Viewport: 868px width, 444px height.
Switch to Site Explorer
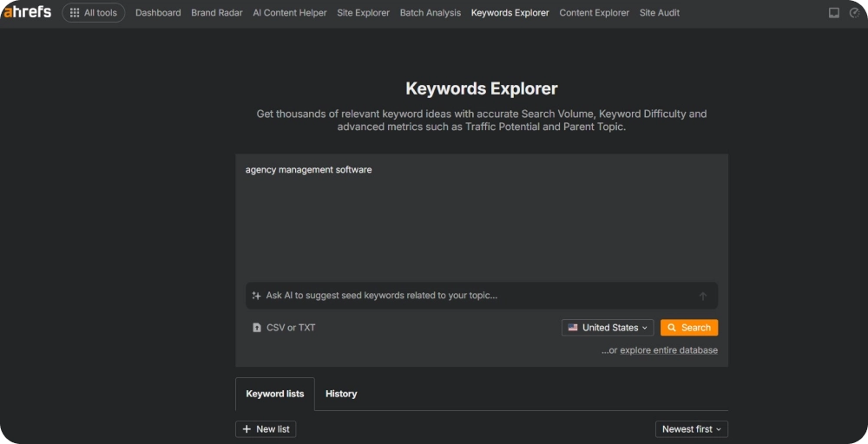(363, 13)
